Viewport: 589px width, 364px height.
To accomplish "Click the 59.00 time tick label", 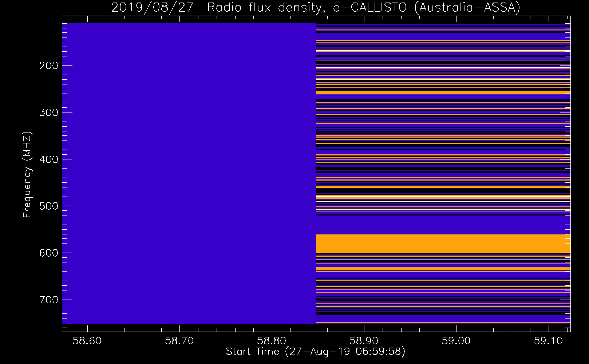I will (x=456, y=341).
